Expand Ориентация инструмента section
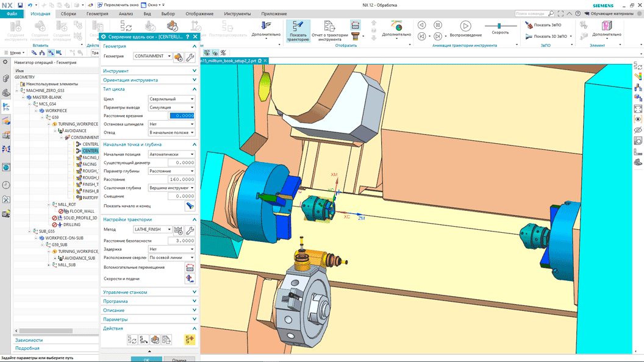 pos(149,80)
